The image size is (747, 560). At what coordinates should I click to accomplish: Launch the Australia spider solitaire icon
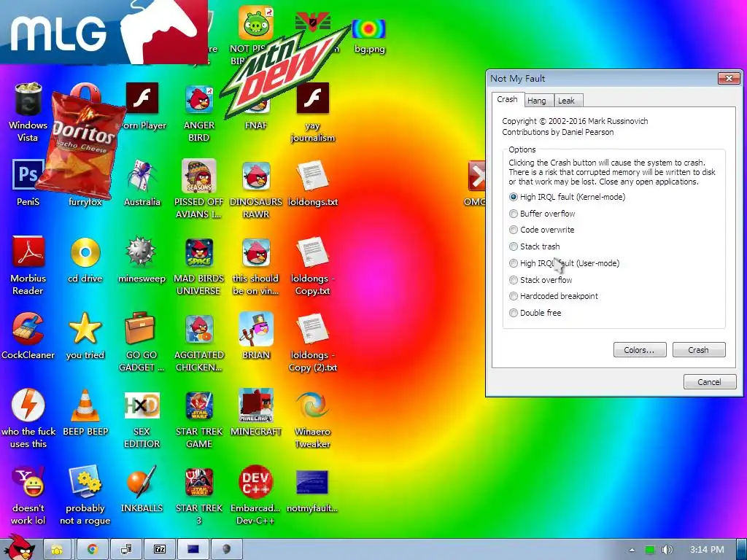[x=142, y=175]
